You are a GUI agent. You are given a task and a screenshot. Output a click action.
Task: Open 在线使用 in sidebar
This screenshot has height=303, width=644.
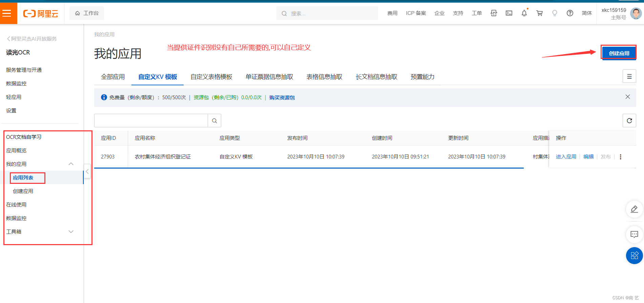pos(16,204)
